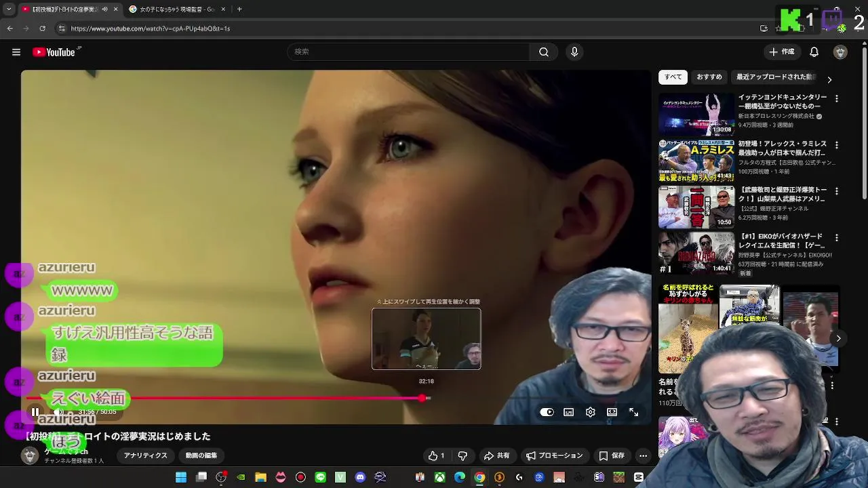Open LINE from the taskbar
The height and width of the screenshot is (488, 868).
[321, 478]
